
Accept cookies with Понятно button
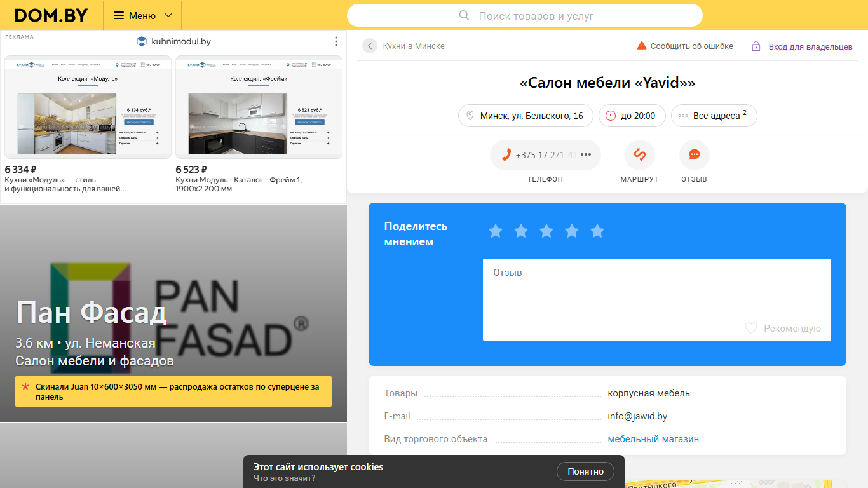point(586,471)
